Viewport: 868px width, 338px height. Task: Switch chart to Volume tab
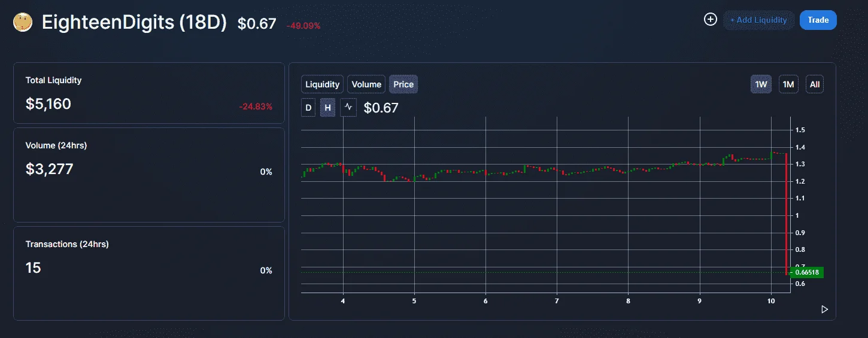point(366,84)
